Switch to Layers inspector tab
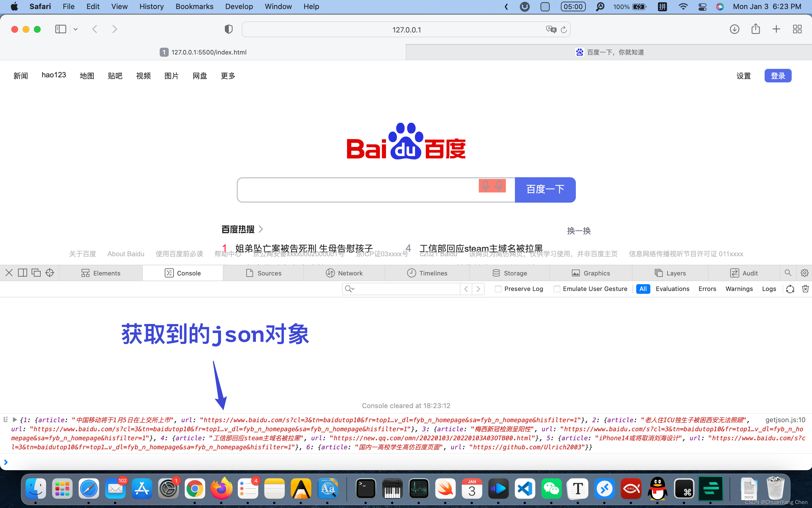This screenshot has width=812, height=508. (x=670, y=273)
